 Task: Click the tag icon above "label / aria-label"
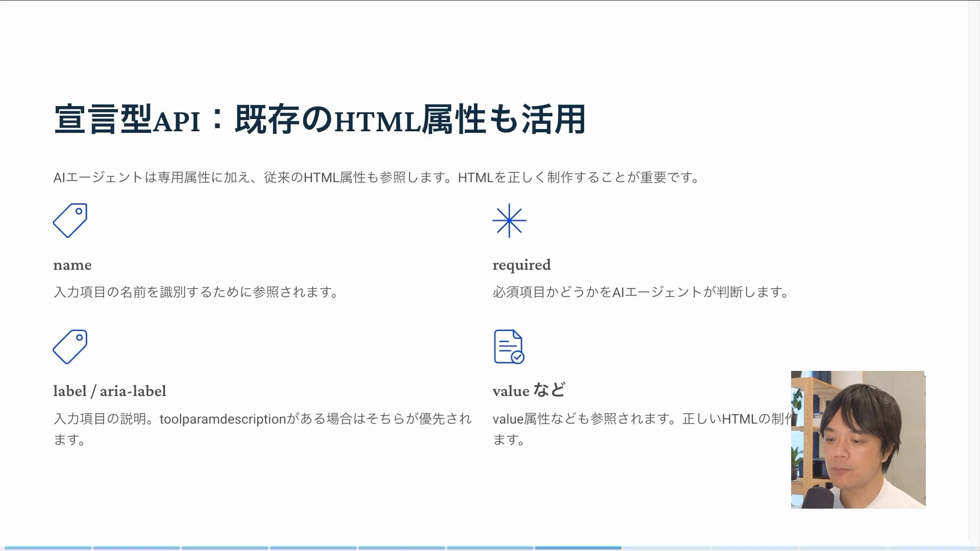click(70, 347)
